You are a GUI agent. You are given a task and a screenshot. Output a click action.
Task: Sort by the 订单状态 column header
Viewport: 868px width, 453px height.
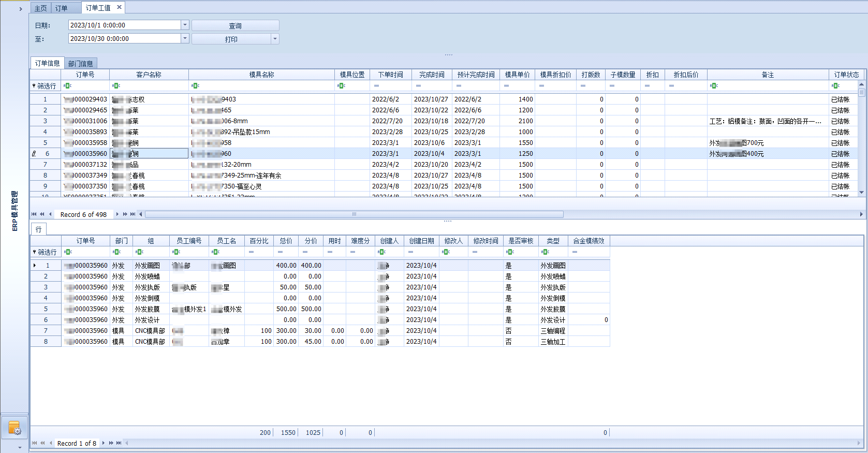coord(846,75)
